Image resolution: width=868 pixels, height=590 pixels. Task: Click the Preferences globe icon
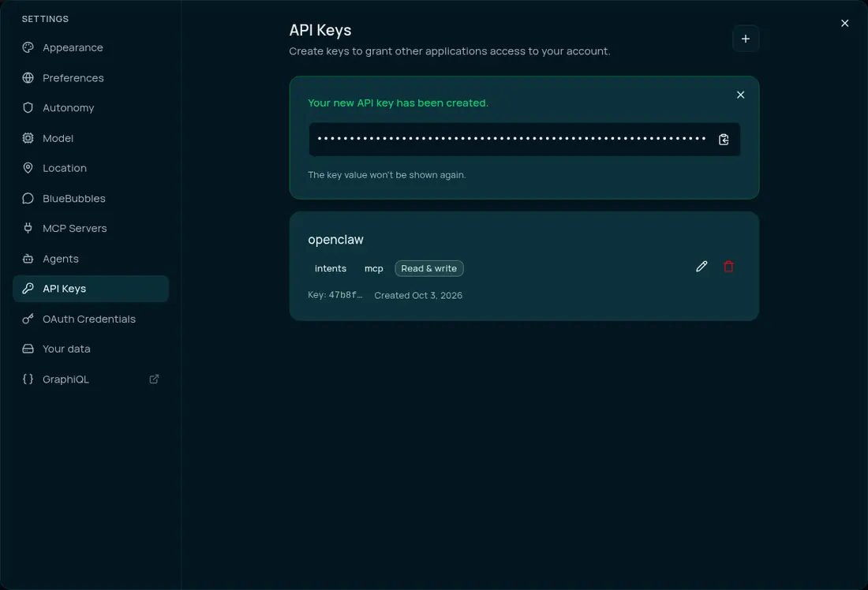28,78
